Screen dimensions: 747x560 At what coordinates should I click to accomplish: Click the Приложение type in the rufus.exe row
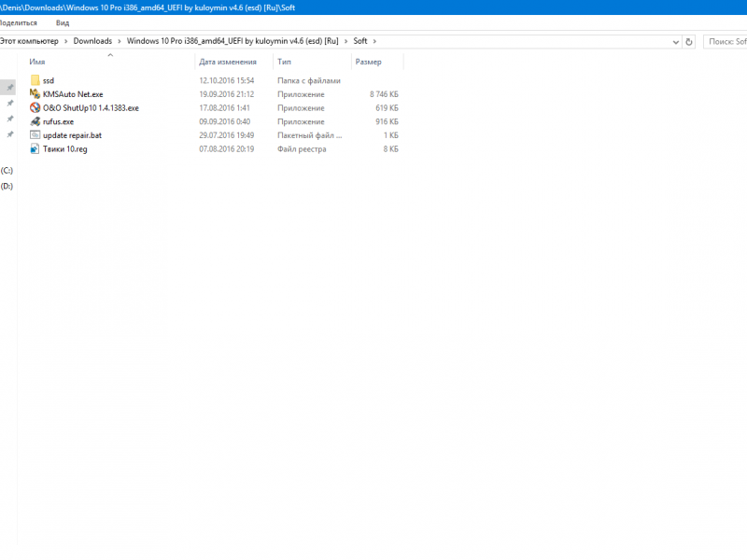pyautogui.click(x=301, y=122)
